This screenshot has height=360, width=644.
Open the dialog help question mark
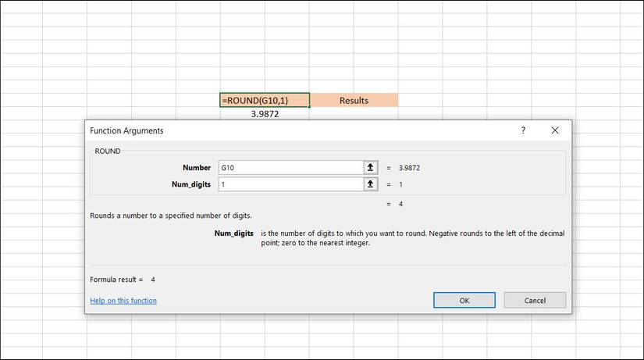click(523, 130)
